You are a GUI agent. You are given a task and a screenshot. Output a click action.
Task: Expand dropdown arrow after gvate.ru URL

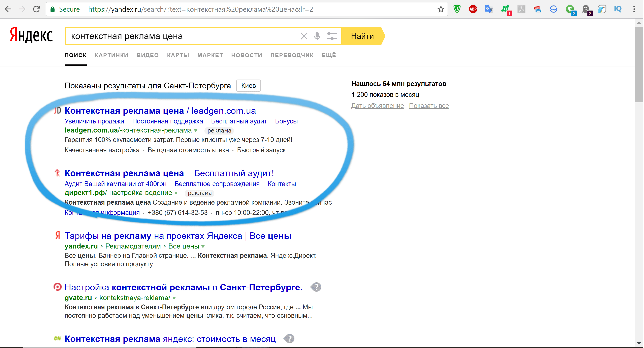coord(174,298)
